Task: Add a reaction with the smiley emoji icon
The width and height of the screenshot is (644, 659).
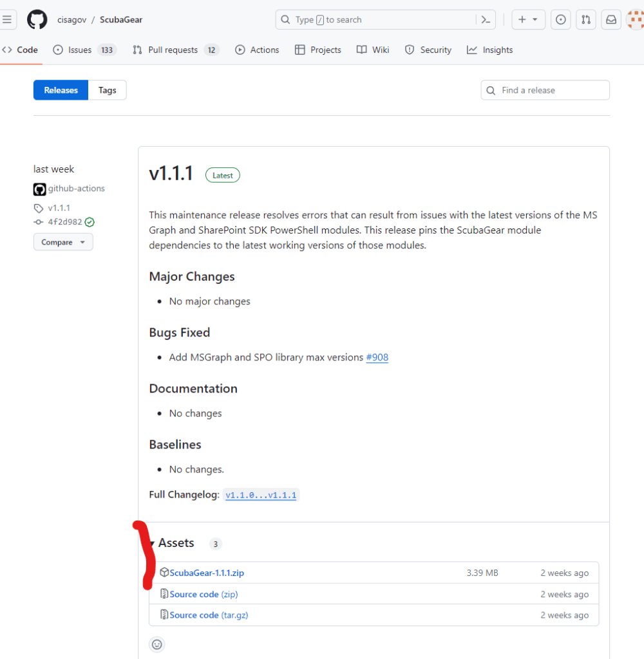Action: [156, 644]
